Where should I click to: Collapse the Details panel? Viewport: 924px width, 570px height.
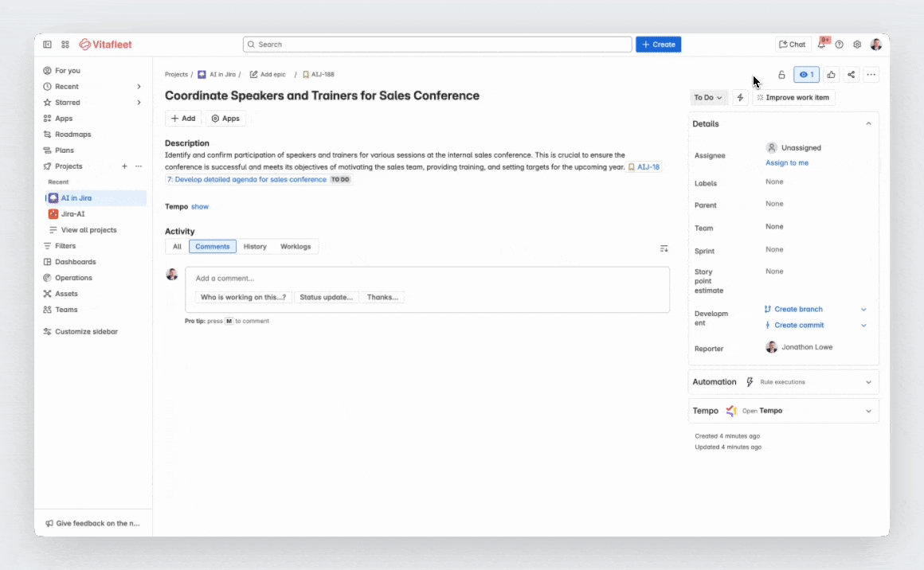(868, 123)
